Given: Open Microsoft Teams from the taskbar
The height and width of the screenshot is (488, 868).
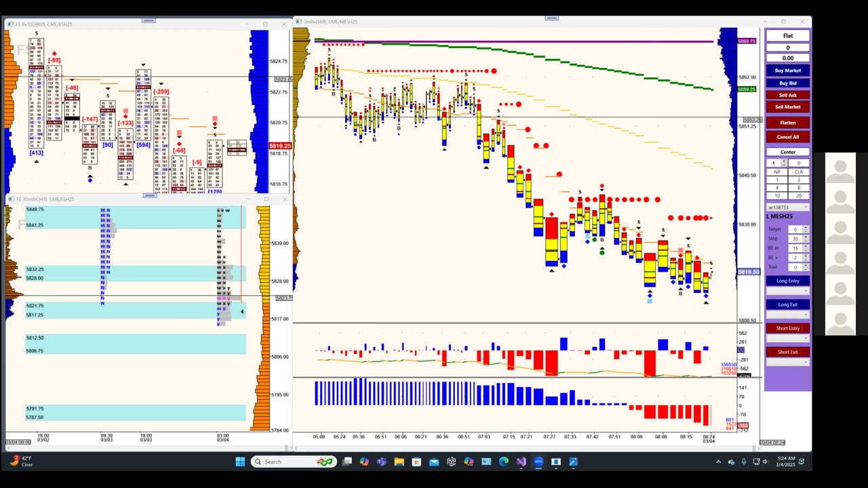Looking at the screenshot, I should [382, 462].
